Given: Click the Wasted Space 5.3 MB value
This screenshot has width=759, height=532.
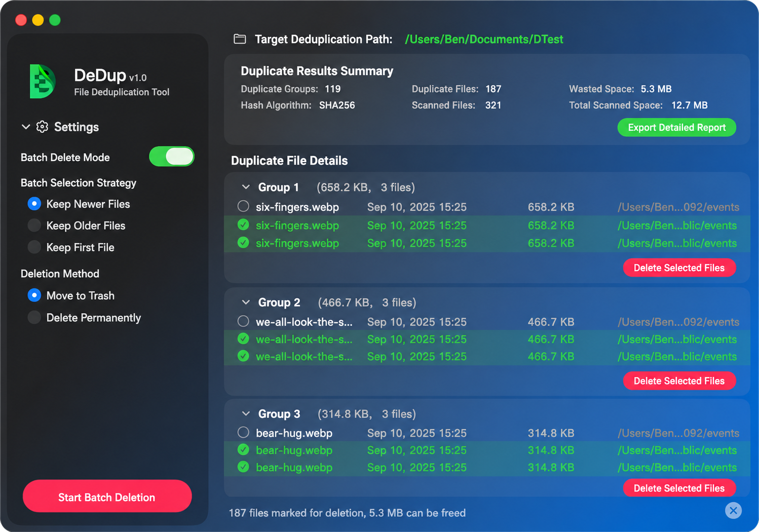Looking at the screenshot, I should [656, 89].
